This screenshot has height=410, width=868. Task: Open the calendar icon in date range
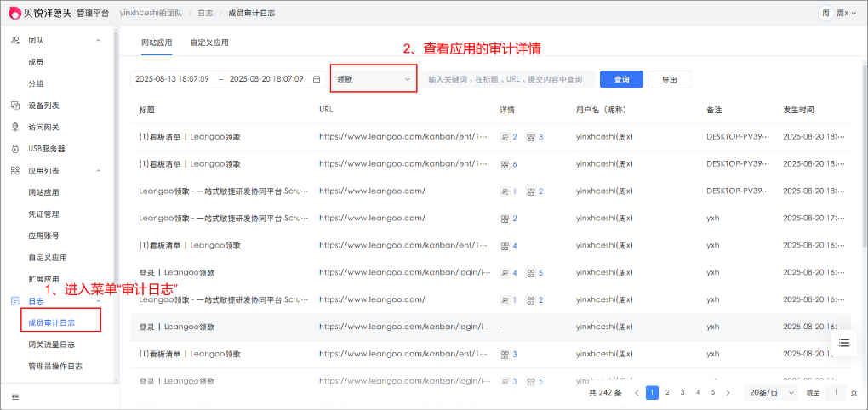pyautogui.click(x=317, y=79)
